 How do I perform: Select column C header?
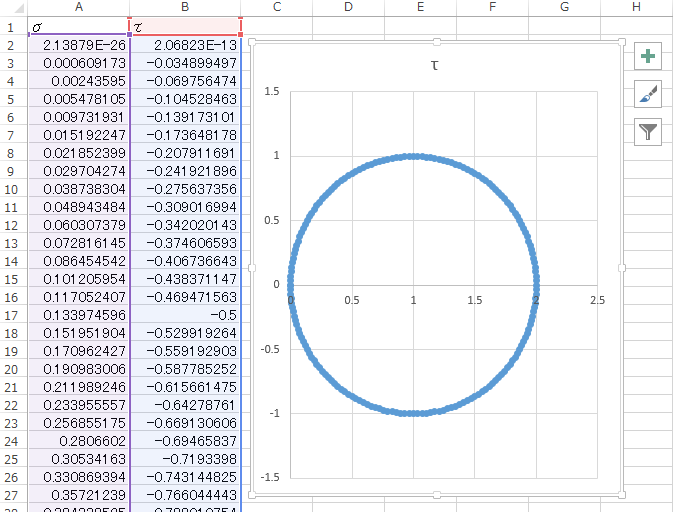[x=277, y=7]
